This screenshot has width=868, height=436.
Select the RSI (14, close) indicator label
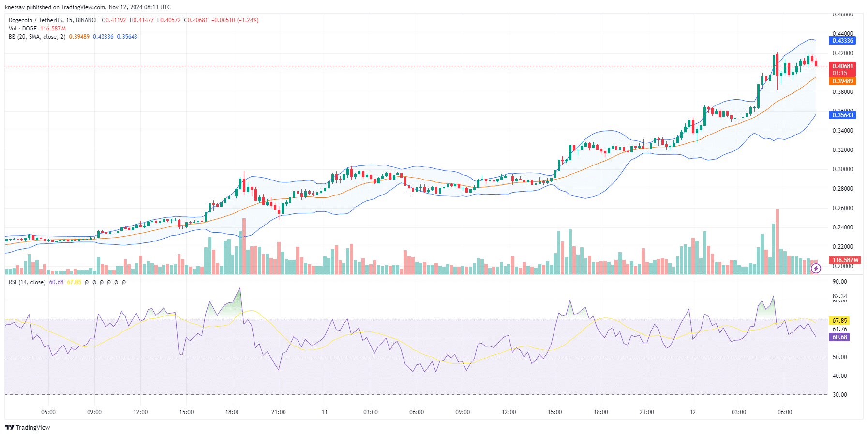[x=27, y=282]
